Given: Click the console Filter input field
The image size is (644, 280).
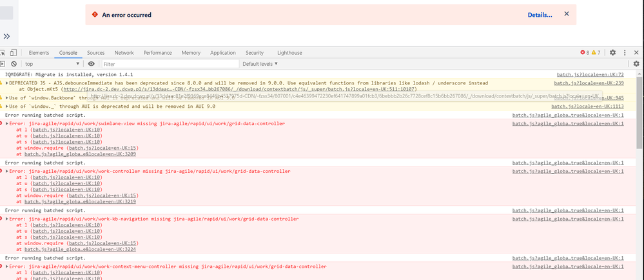Looking at the screenshot, I should coord(170,64).
